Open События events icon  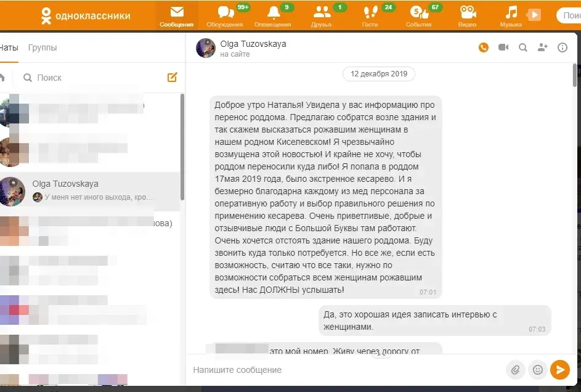click(x=419, y=15)
